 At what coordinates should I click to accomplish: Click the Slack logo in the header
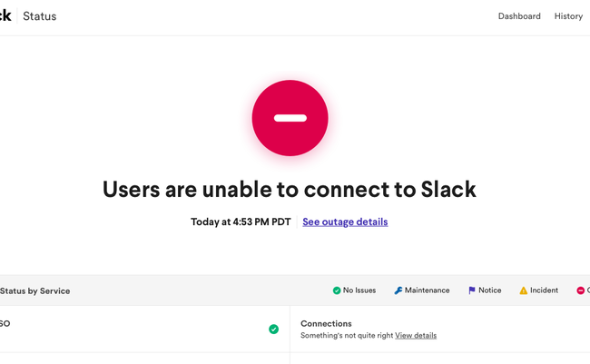pos(5,16)
